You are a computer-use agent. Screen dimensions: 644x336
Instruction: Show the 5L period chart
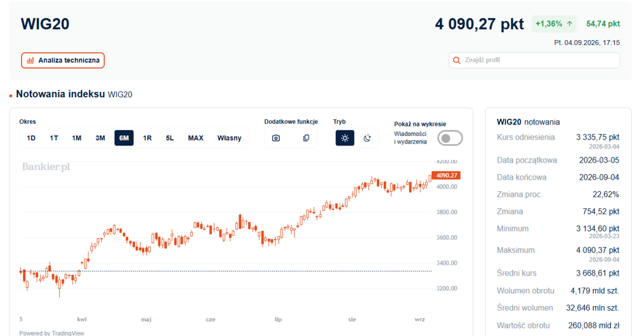[170, 138]
